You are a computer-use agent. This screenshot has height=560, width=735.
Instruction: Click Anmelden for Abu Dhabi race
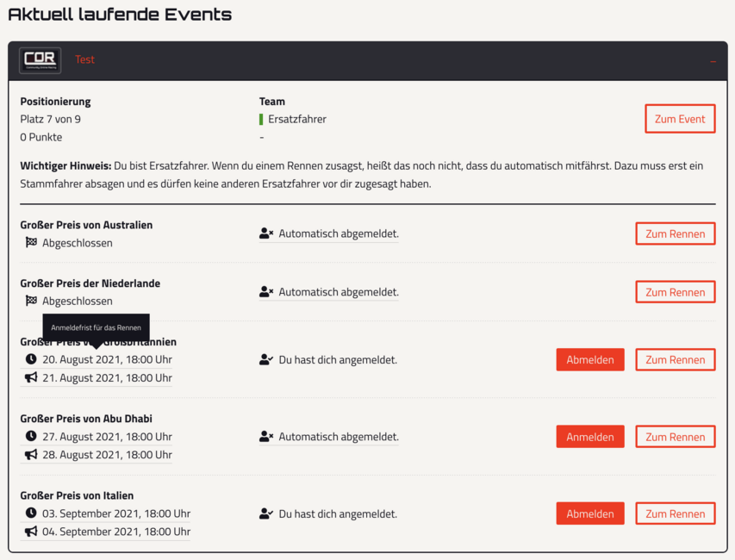pyautogui.click(x=589, y=437)
